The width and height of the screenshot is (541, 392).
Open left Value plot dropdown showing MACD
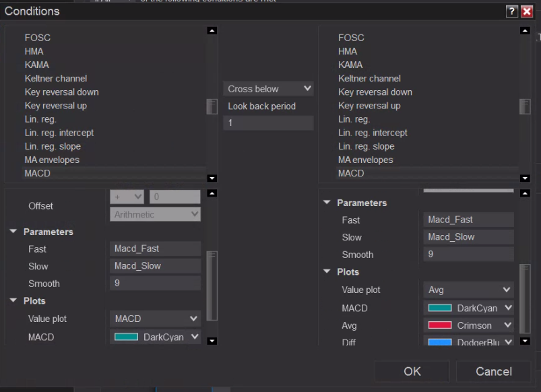click(155, 319)
